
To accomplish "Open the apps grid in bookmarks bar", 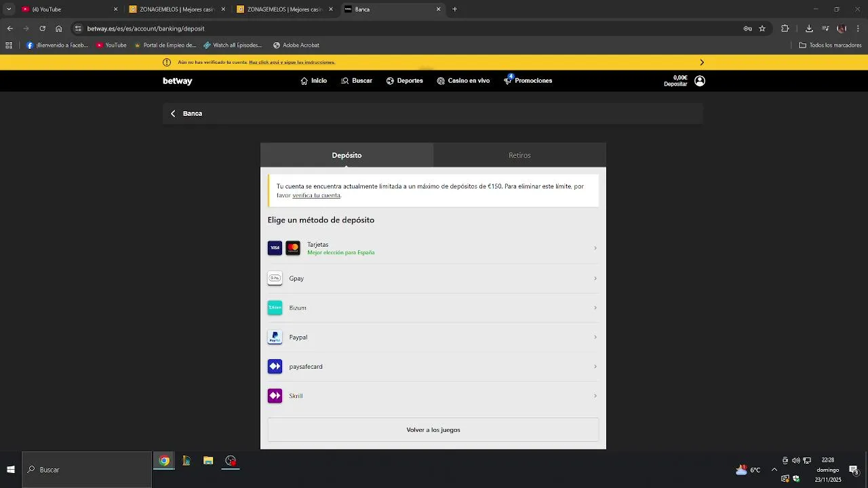I will click(9, 45).
